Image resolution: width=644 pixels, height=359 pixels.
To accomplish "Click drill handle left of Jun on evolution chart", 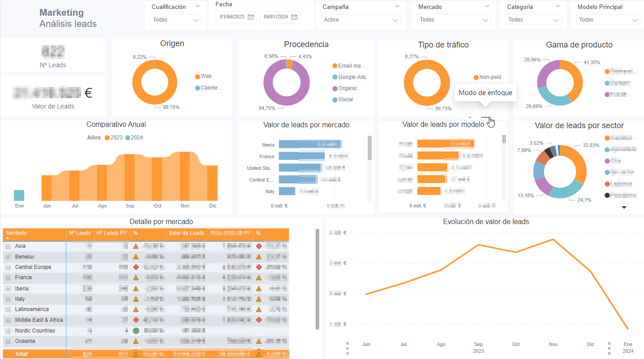I will (348, 348).
